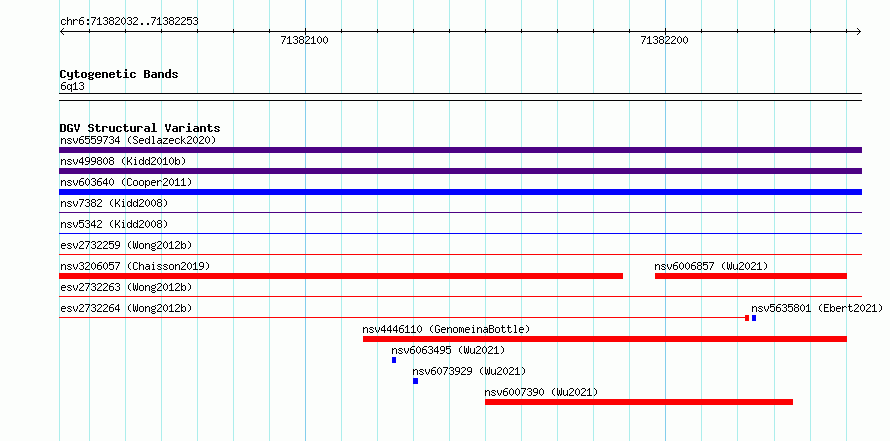Click the small blue nsv6073929 marker

[415, 381]
